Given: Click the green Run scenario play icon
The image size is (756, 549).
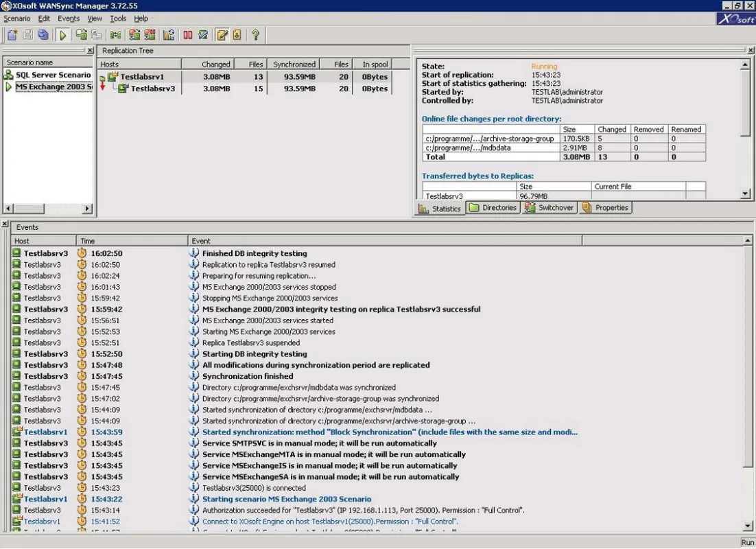Looking at the screenshot, I should click(62, 35).
